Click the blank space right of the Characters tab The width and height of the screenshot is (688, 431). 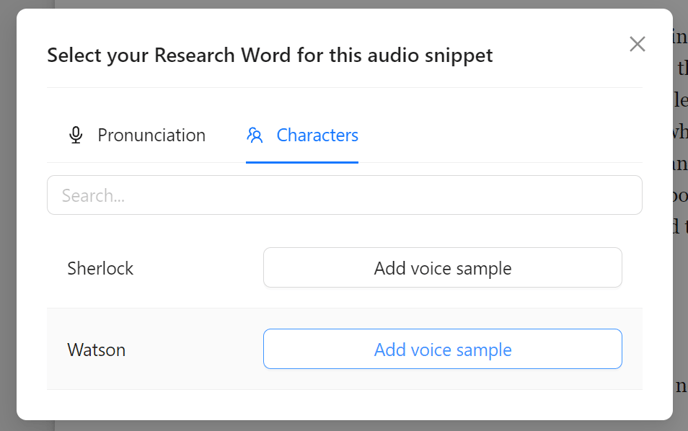500,135
